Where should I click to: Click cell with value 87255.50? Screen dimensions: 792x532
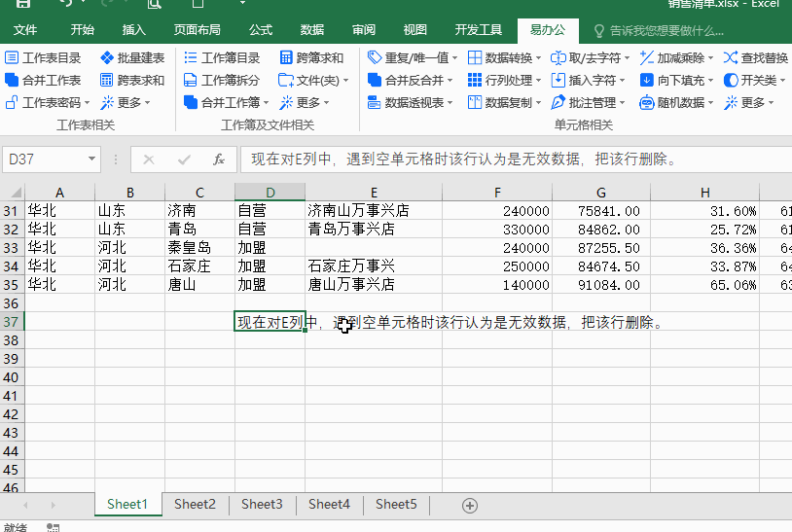[601, 248]
